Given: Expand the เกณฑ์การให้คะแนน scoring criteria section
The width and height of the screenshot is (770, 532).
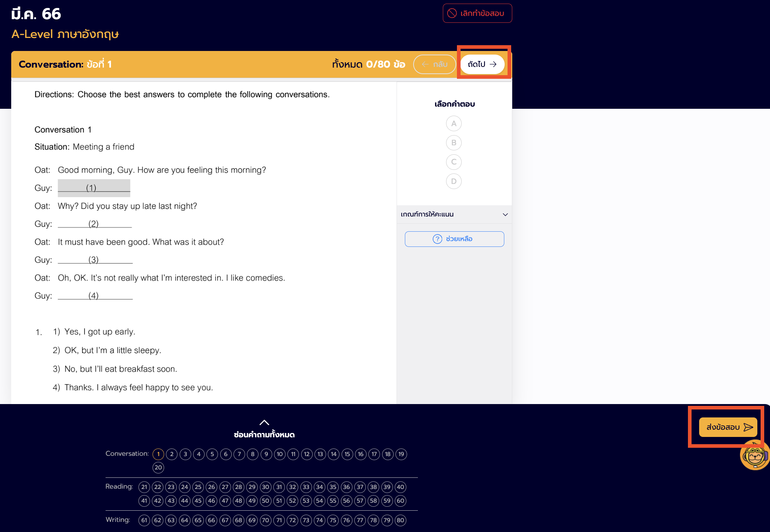Looking at the screenshot, I should (454, 214).
